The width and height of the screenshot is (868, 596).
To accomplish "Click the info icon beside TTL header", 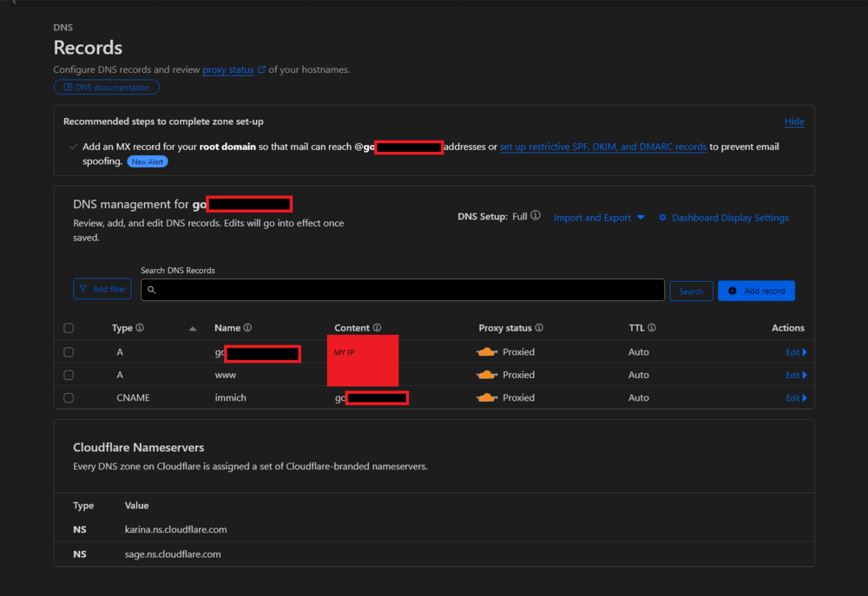I will point(652,328).
